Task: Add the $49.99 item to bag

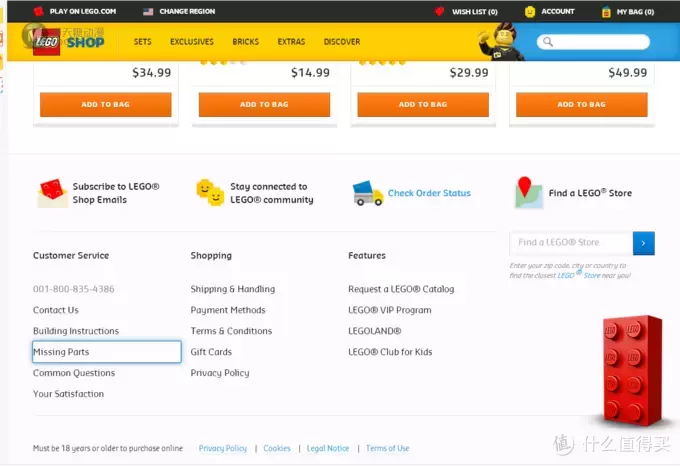Action: click(x=582, y=104)
